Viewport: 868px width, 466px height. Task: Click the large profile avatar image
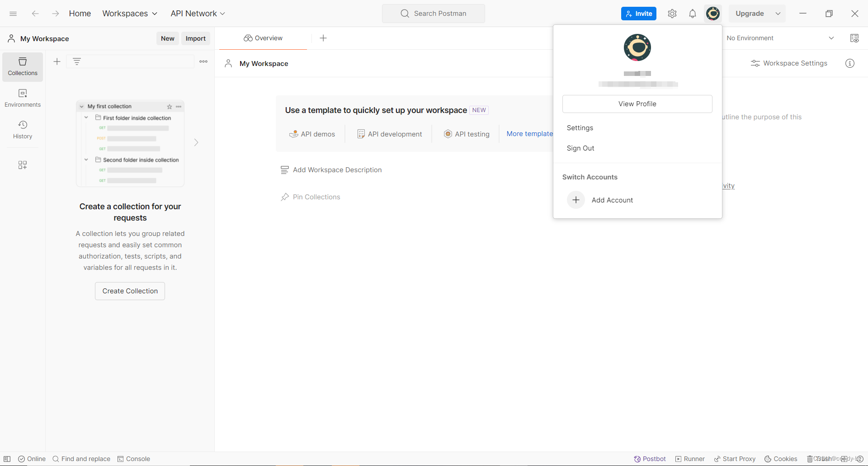(x=637, y=47)
